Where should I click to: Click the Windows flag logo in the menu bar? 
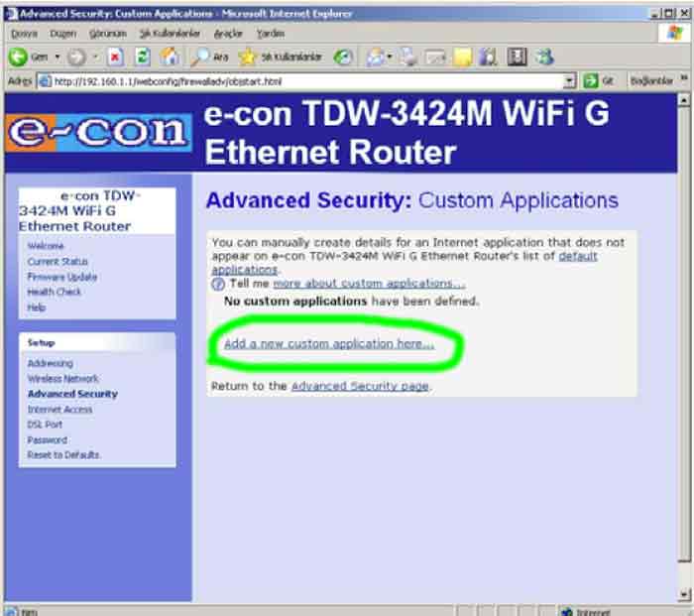[674, 33]
